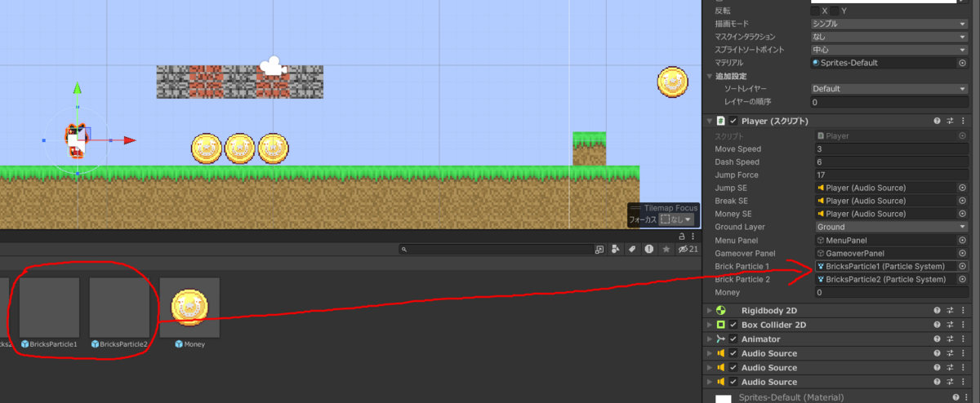Click the Jump Force value field

[891, 175]
